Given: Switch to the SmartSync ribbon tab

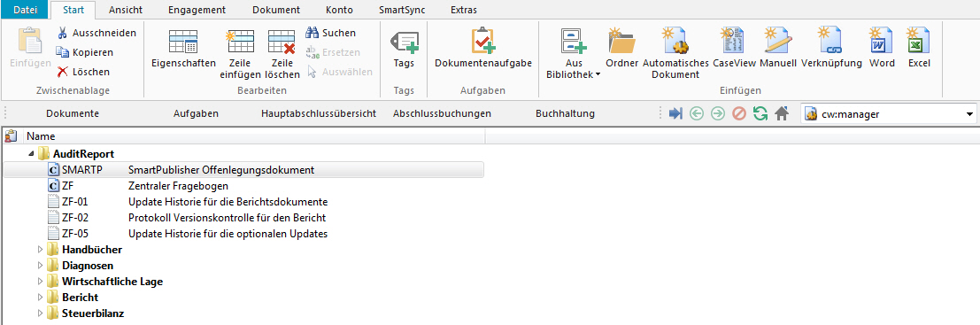Looking at the screenshot, I should pos(402,10).
